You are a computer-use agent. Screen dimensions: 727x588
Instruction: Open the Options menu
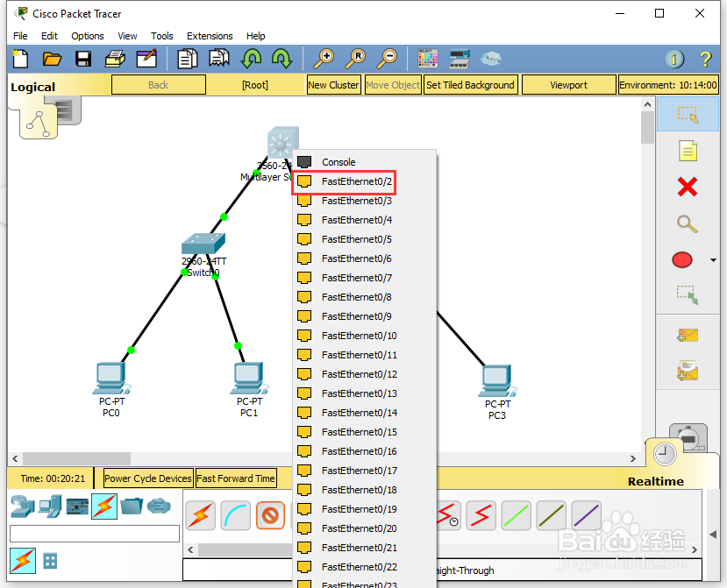(x=87, y=36)
